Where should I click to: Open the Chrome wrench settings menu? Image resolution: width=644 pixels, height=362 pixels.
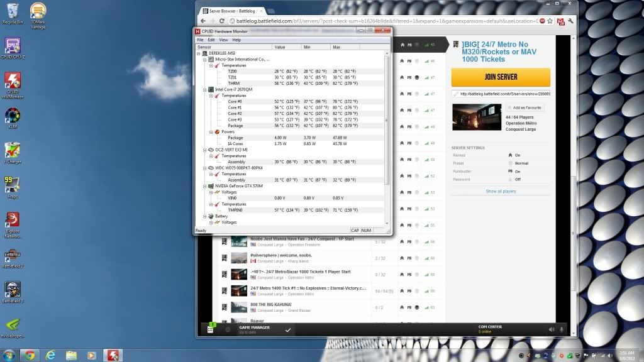point(570,21)
